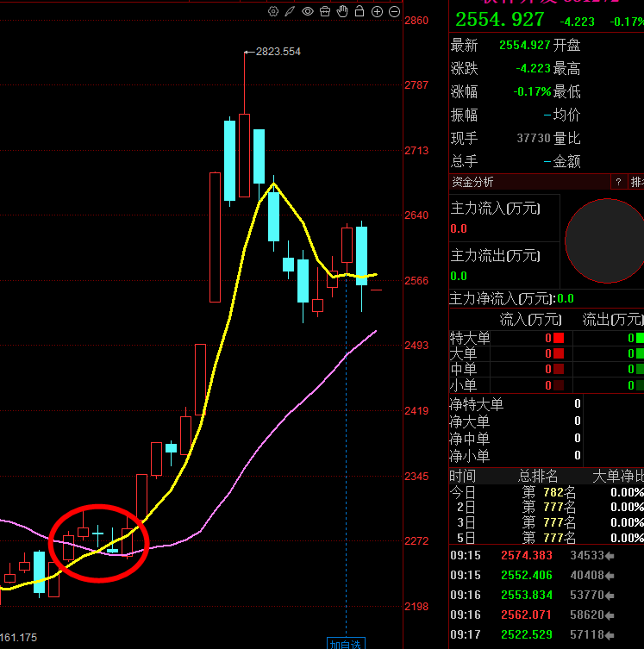Open chart settings gear icon
This screenshot has width=644, height=649.
point(273,11)
